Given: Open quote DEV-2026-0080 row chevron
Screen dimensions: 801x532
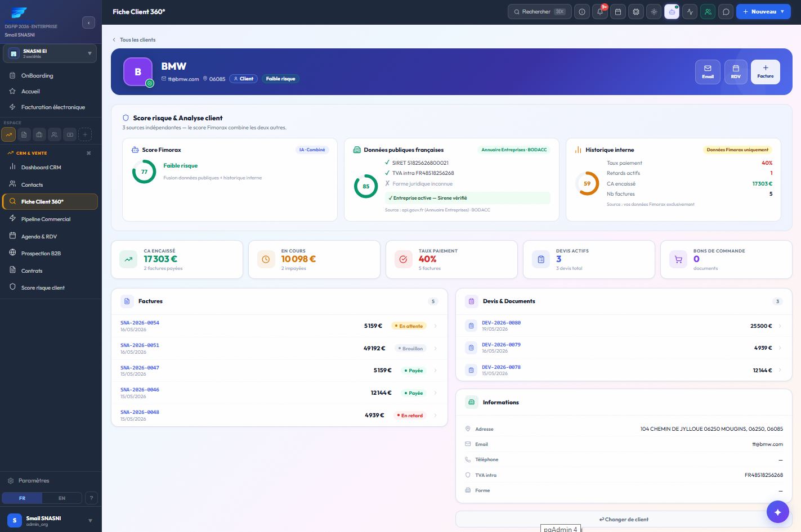Looking at the screenshot, I should (x=780, y=326).
